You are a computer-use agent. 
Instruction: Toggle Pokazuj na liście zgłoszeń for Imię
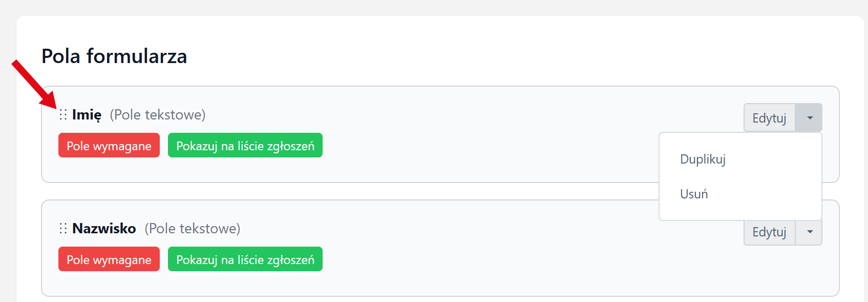coord(245,146)
